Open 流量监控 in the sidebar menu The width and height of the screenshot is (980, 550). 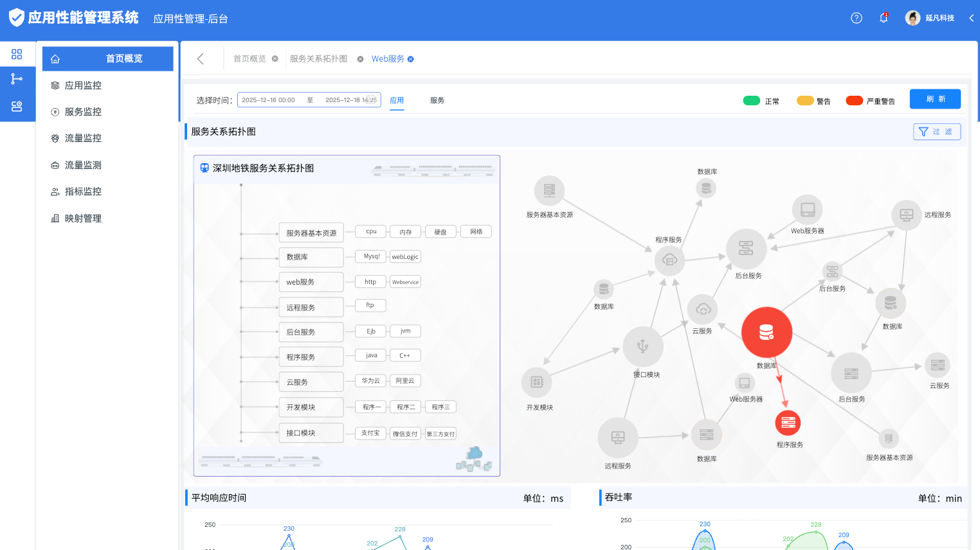pos(83,138)
